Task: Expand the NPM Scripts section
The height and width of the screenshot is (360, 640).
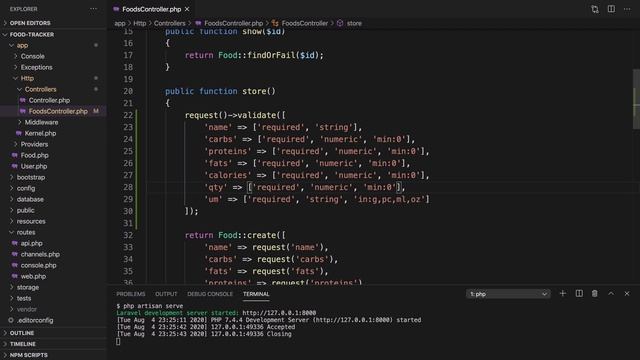Action: (29, 355)
